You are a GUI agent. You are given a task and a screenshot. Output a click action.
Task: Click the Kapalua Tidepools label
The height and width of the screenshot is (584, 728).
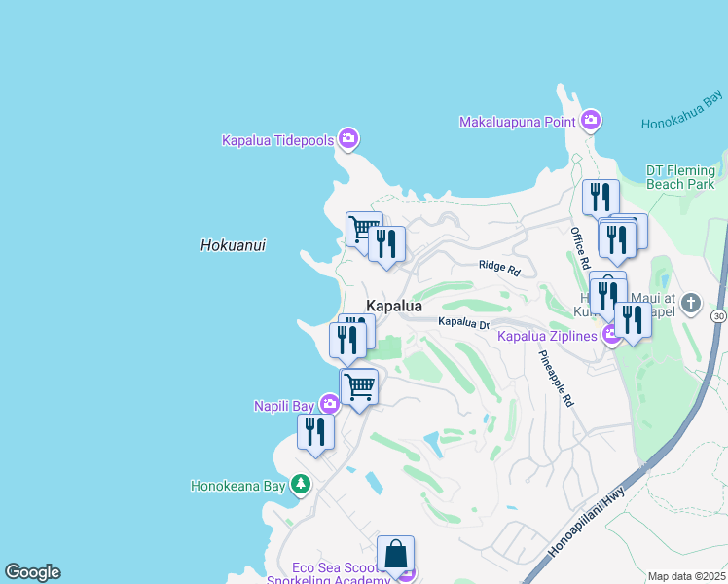click(x=277, y=140)
